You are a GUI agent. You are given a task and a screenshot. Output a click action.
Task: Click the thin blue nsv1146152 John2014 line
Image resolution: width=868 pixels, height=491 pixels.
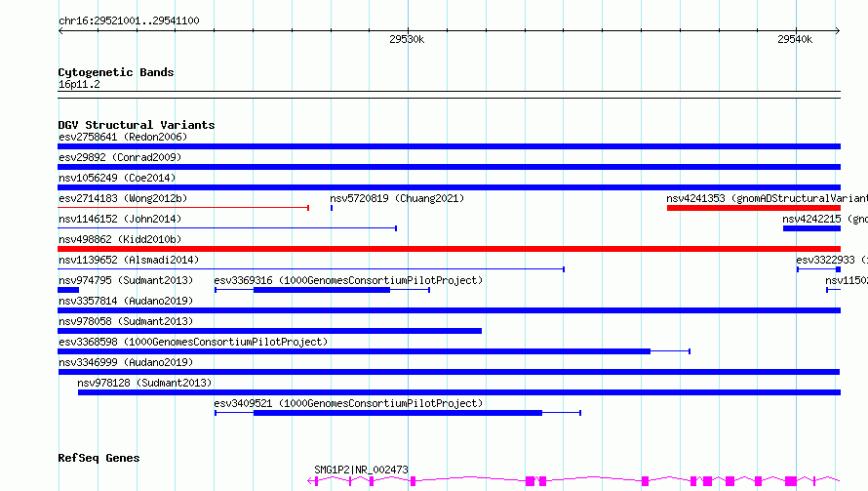click(x=227, y=228)
